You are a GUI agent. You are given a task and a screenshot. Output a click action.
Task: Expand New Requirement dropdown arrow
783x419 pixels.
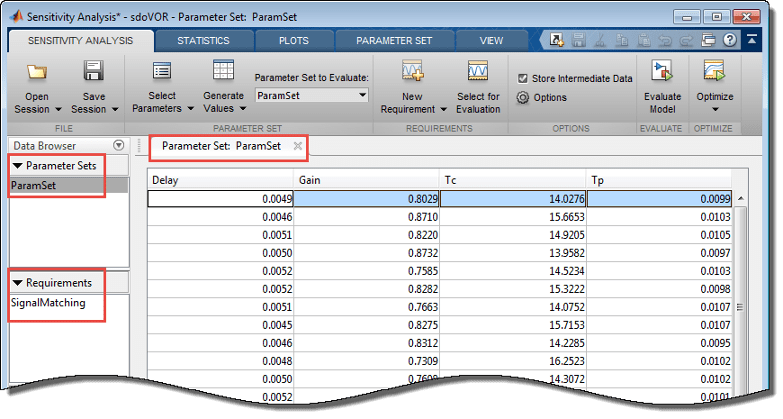click(x=443, y=109)
